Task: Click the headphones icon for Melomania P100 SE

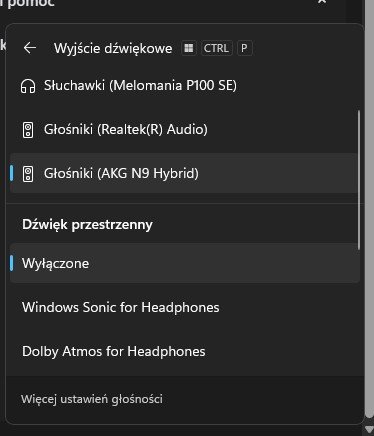Action: coord(28,86)
